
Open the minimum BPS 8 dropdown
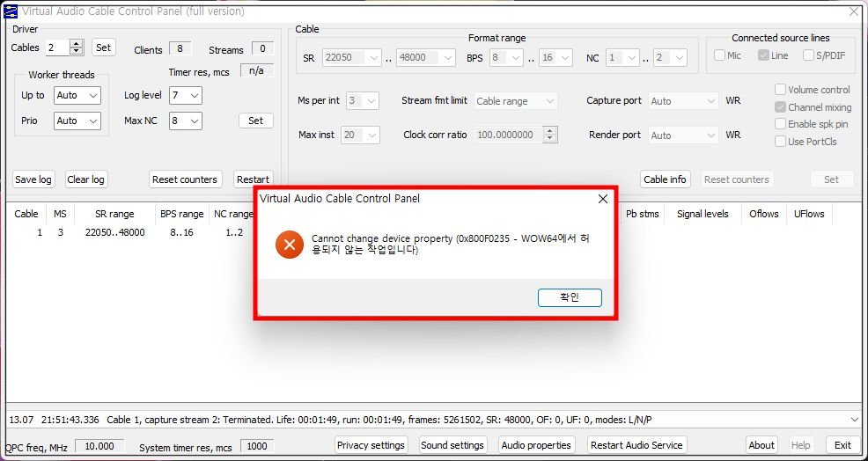[506, 57]
